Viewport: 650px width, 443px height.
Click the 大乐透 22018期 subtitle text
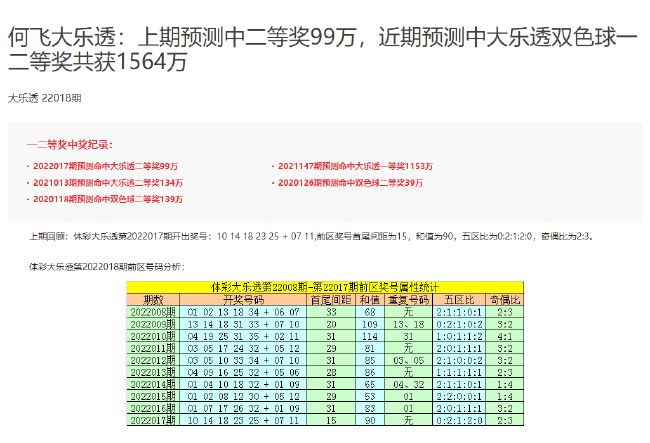point(47,99)
